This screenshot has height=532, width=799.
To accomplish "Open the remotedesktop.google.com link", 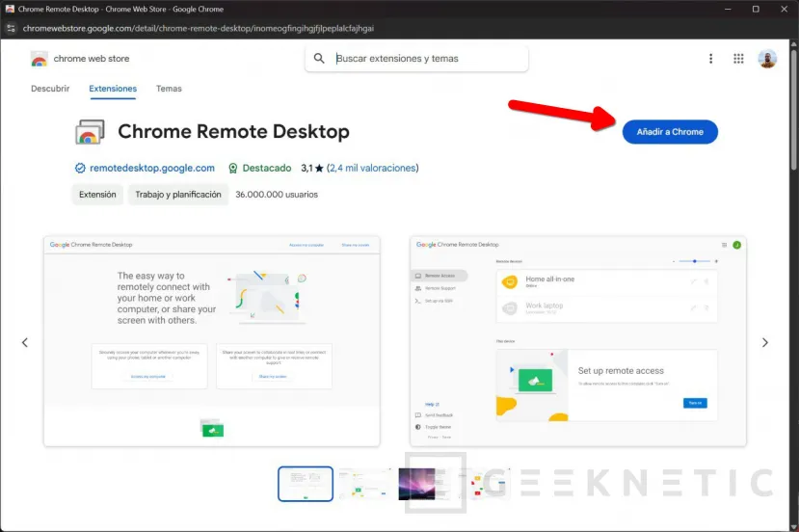I will coord(152,168).
